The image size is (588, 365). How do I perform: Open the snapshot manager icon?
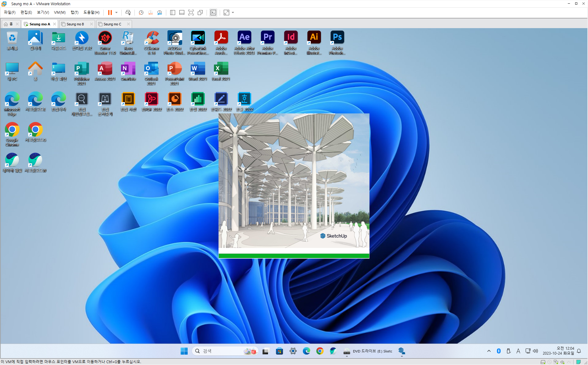coord(160,13)
